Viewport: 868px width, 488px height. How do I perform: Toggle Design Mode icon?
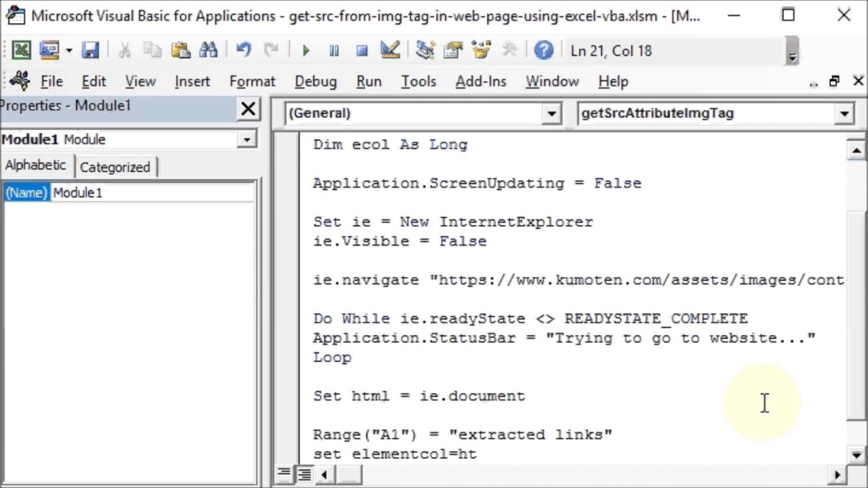[390, 50]
